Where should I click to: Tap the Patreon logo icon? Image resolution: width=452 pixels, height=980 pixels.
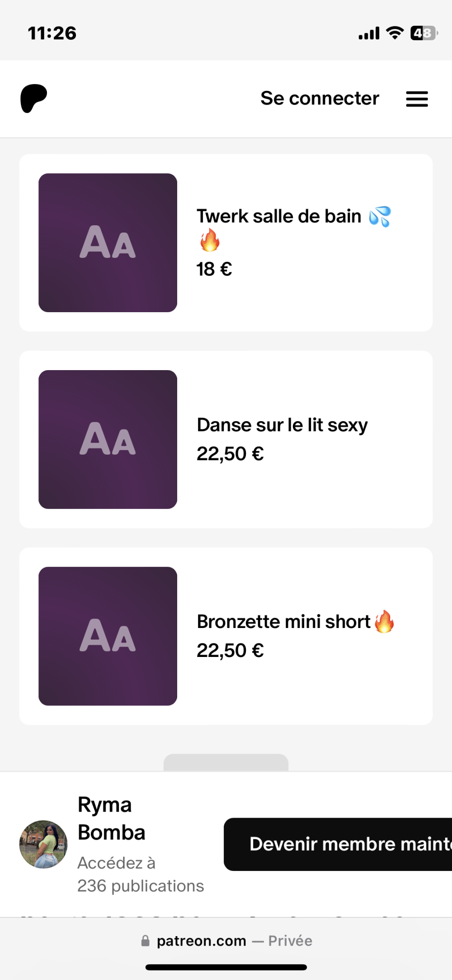33,98
